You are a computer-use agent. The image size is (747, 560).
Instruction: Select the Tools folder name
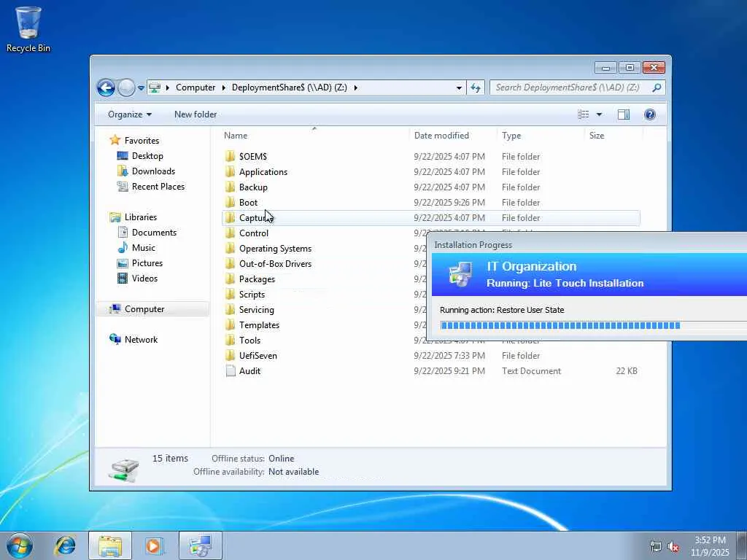249,340
